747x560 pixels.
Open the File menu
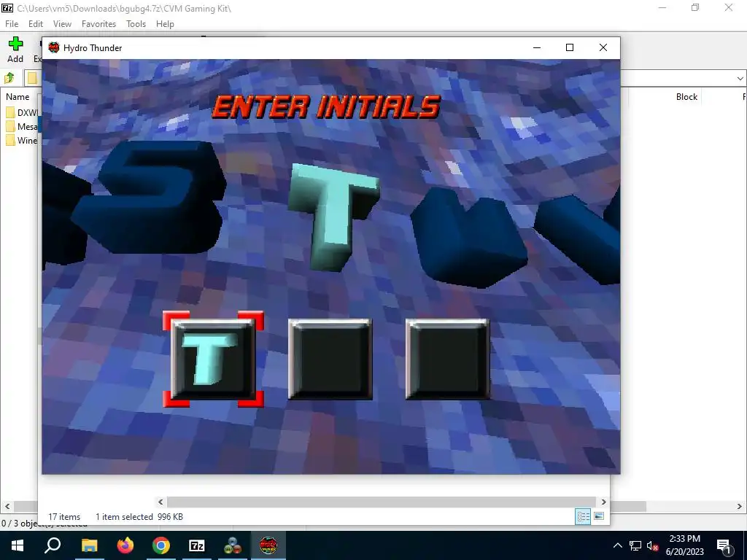pyautogui.click(x=12, y=24)
